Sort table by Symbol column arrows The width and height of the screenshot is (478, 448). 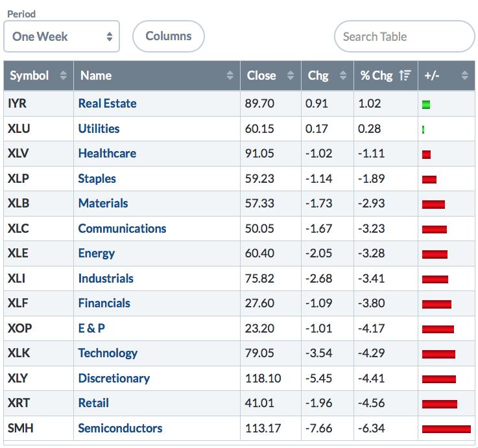pyautogui.click(x=63, y=76)
